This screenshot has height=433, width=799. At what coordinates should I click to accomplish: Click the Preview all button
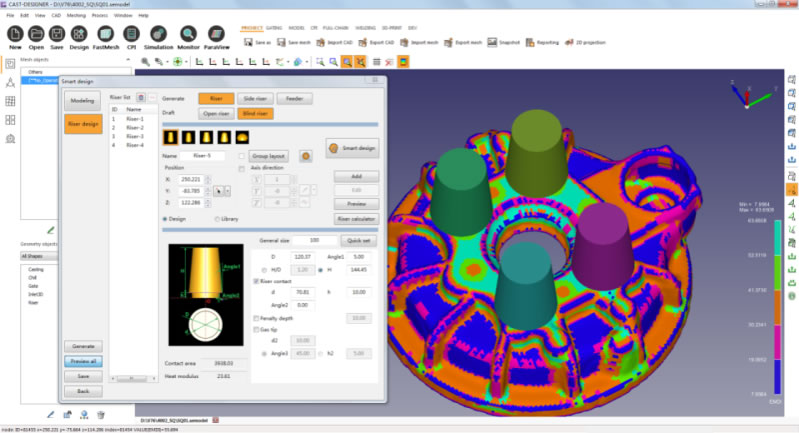click(83, 361)
